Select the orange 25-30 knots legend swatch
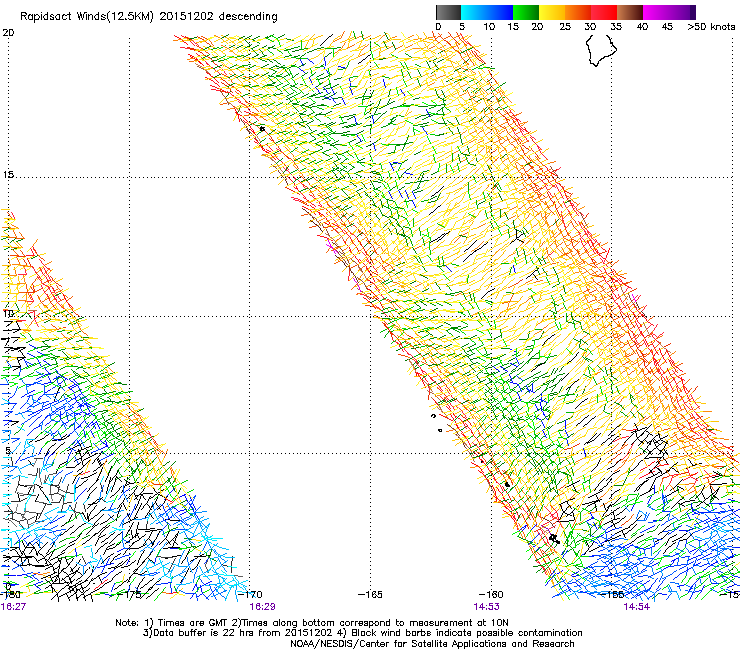This screenshot has height=650, width=740. click(578, 12)
